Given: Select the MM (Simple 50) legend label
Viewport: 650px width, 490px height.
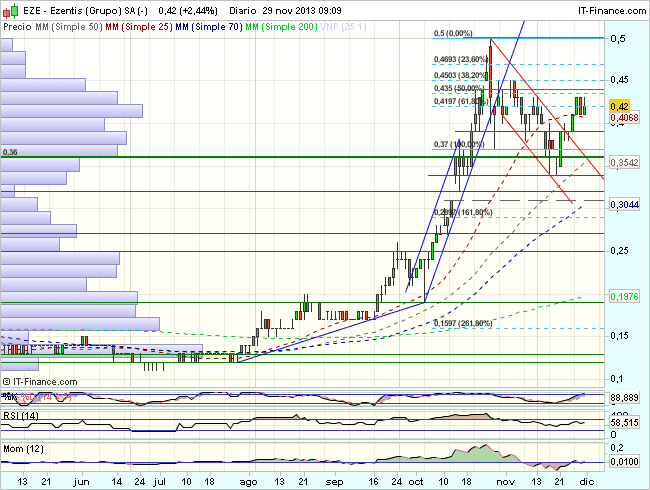Looking at the screenshot, I should point(67,26).
